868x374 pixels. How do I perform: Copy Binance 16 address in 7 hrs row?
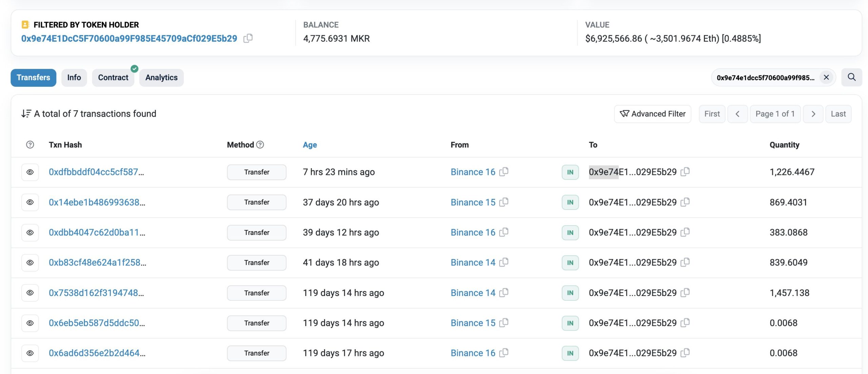[x=504, y=172]
